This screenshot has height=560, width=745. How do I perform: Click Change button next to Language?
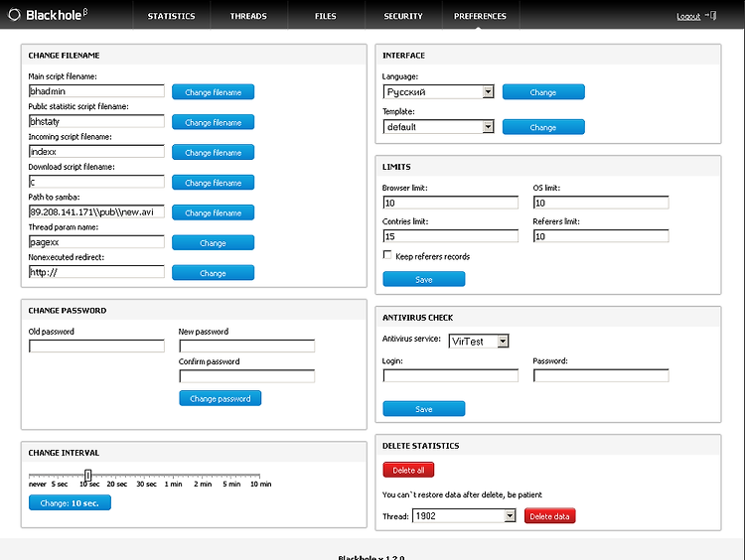(x=543, y=92)
